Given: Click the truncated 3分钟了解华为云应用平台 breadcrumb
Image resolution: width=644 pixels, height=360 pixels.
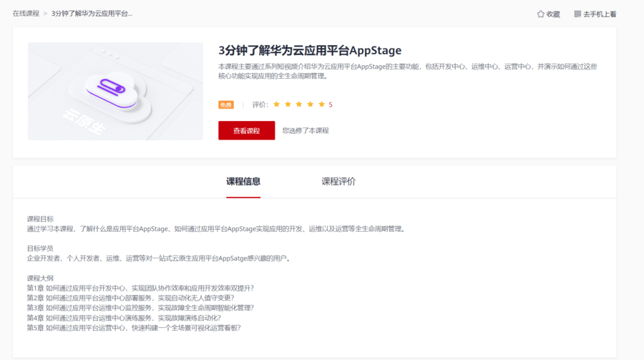Looking at the screenshot, I should point(92,14).
